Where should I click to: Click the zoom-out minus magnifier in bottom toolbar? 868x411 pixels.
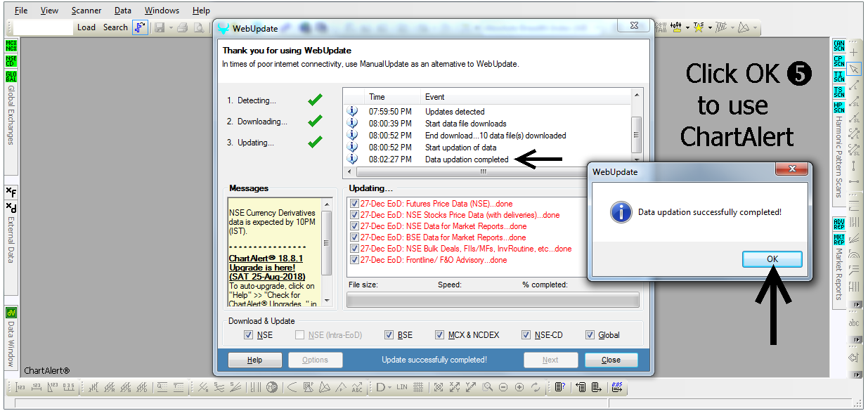503,387
